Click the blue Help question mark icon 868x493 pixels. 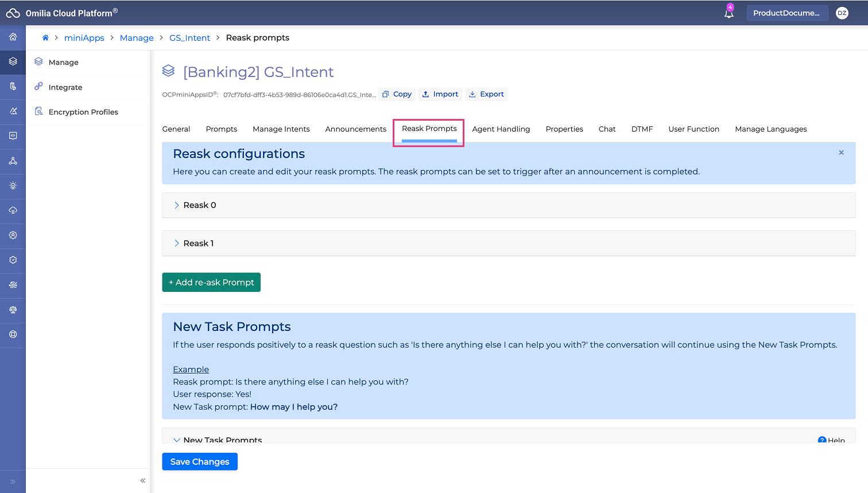coord(822,440)
